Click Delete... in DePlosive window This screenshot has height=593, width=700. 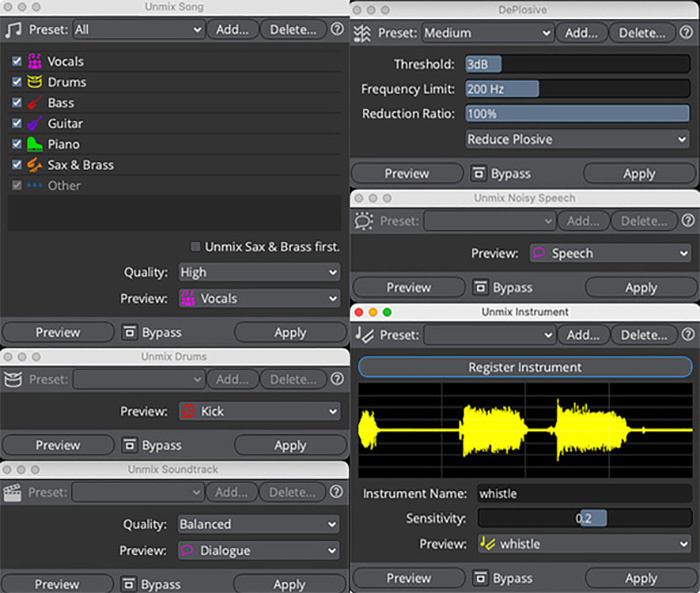(x=642, y=33)
